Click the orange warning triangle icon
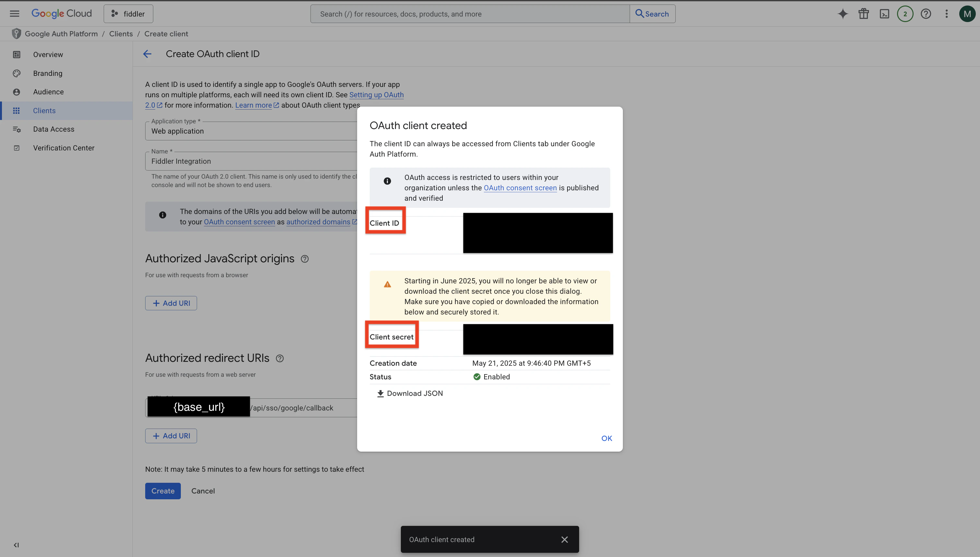 387,284
